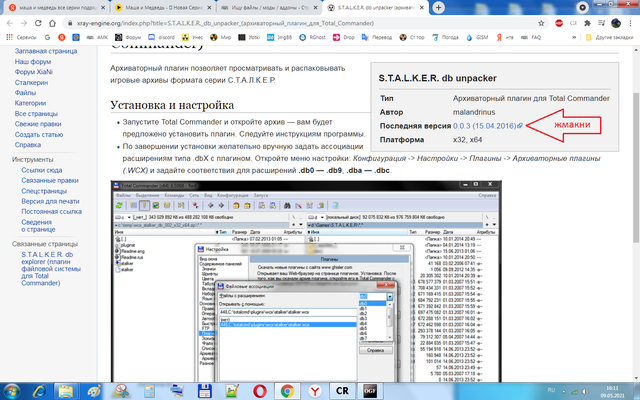
Task: Open the GISM bookmark
Action: [477, 37]
